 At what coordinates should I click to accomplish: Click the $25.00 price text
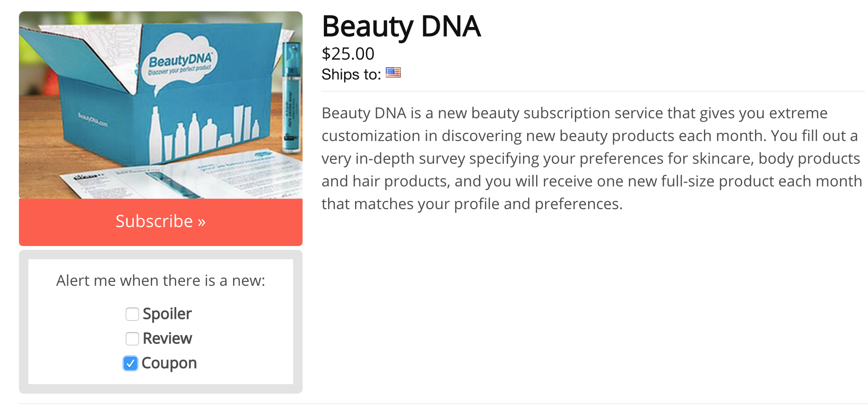point(348,54)
